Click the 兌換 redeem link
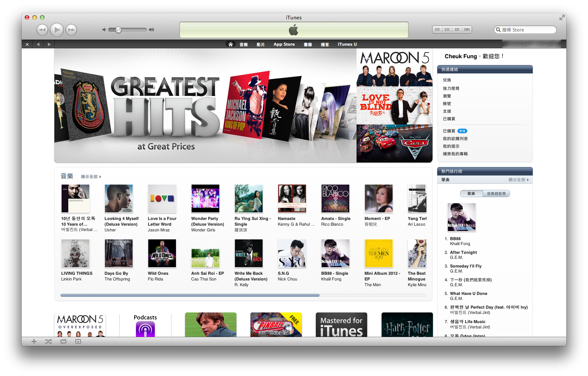The image size is (588, 376). click(447, 80)
